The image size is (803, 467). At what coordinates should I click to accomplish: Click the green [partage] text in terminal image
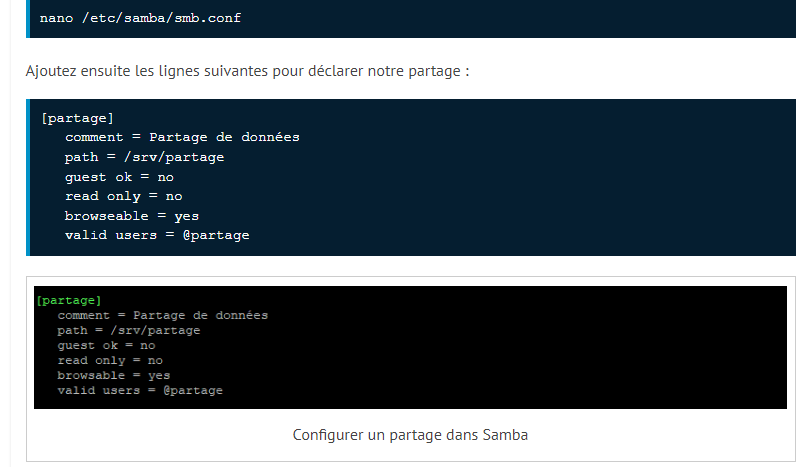pyautogui.click(x=69, y=300)
